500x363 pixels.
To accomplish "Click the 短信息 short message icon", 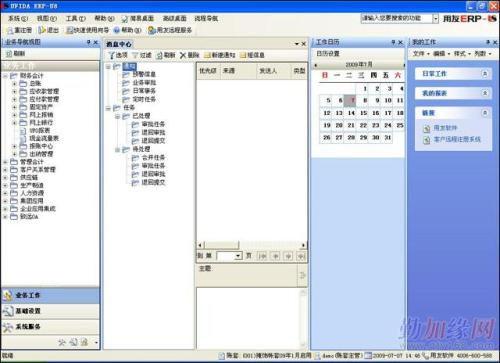I will coord(243,55).
